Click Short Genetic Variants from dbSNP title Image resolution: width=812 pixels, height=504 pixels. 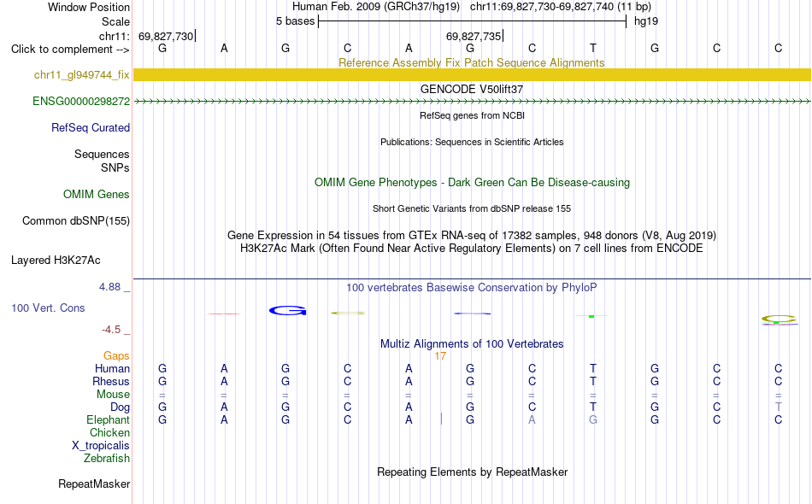click(472, 208)
